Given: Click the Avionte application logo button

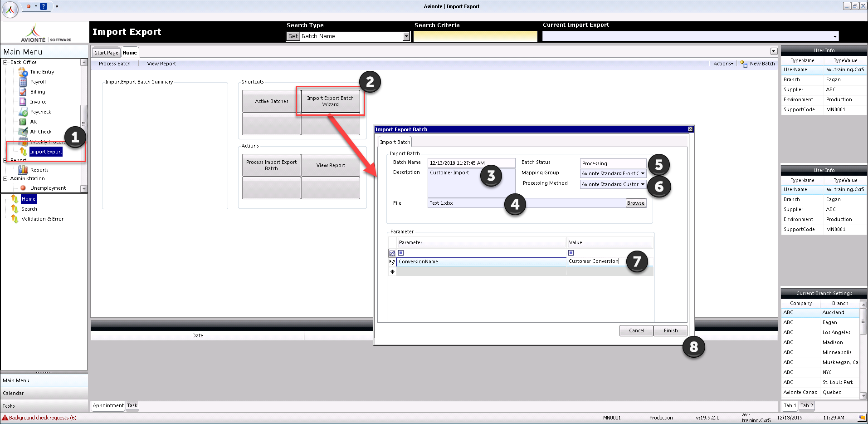Looking at the screenshot, I should click(x=10, y=9).
